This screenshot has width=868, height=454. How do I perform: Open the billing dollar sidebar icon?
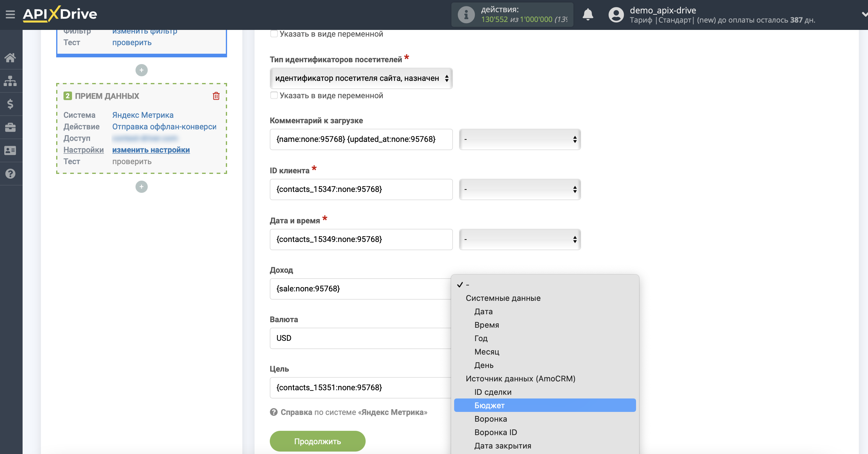(x=10, y=104)
